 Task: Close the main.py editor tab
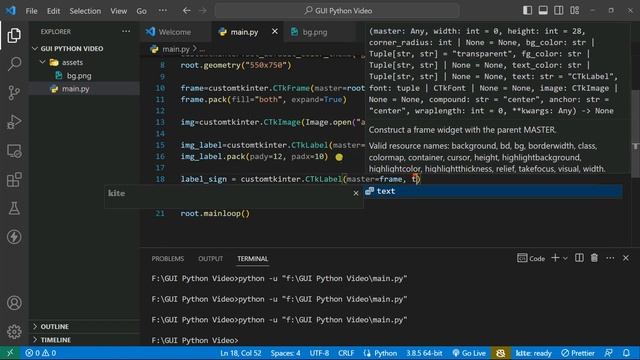(x=275, y=31)
